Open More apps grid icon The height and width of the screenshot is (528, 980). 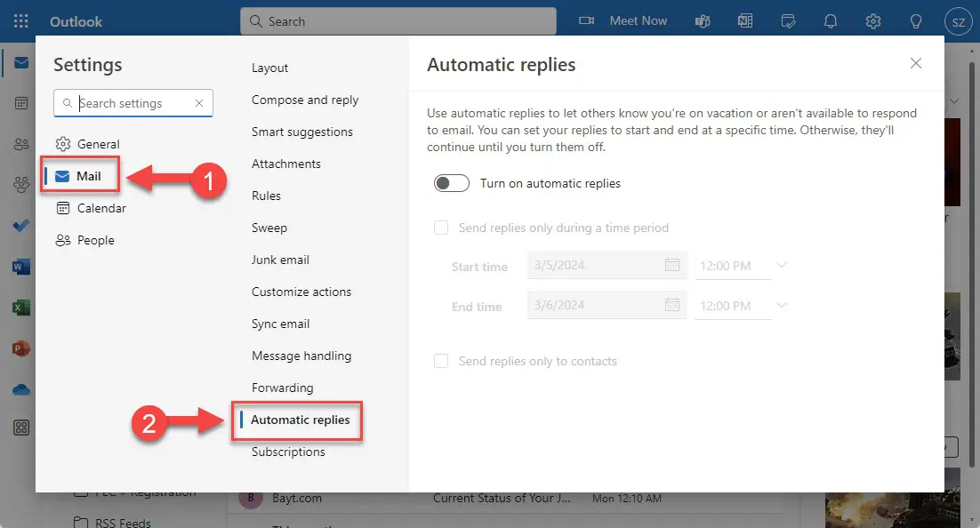coord(21,428)
